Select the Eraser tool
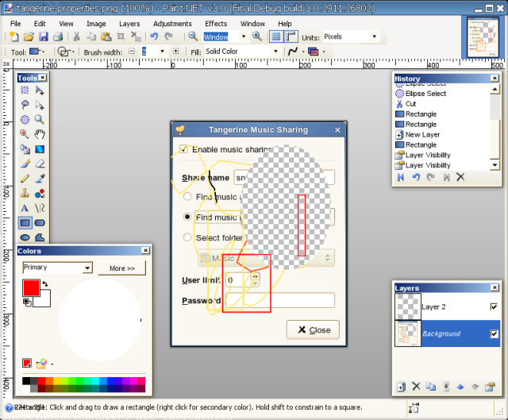508x420 pixels. [40, 164]
